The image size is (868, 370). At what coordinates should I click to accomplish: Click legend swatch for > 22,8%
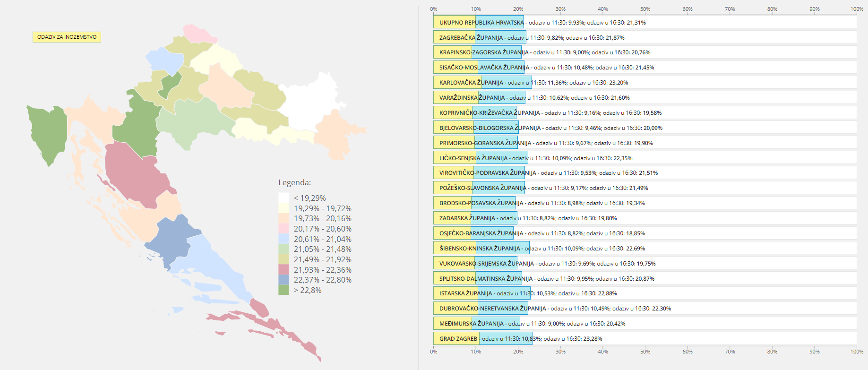coord(284,290)
